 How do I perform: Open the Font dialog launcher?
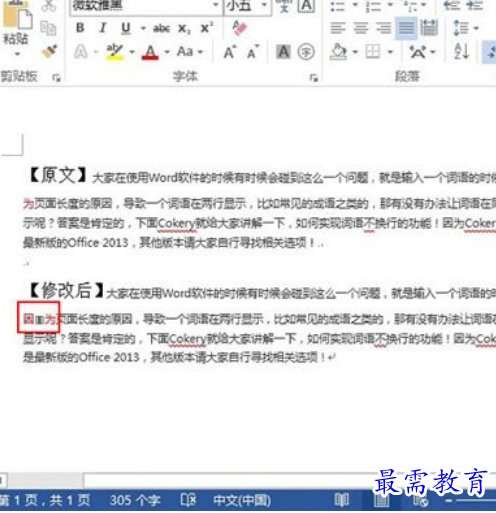[x=314, y=78]
